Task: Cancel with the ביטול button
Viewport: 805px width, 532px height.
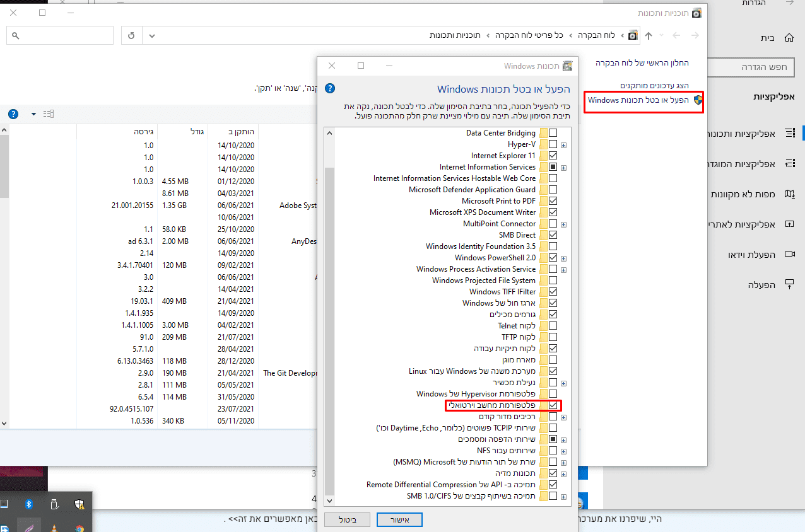Action: pos(347,520)
